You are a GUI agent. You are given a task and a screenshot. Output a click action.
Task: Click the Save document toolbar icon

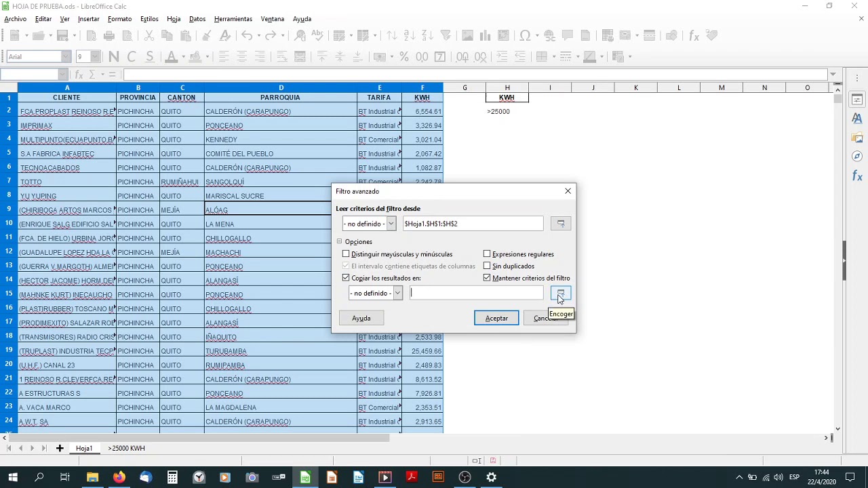[62, 35]
